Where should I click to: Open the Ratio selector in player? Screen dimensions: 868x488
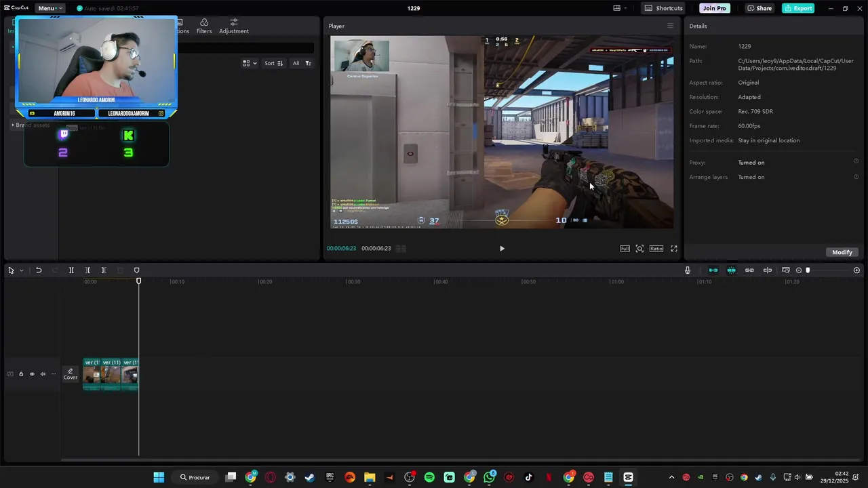point(656,249)
